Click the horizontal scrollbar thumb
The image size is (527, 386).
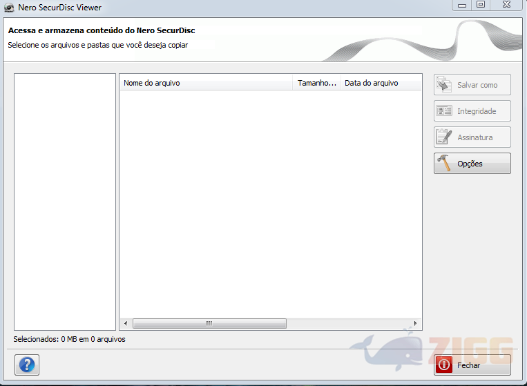coord(209,323)
